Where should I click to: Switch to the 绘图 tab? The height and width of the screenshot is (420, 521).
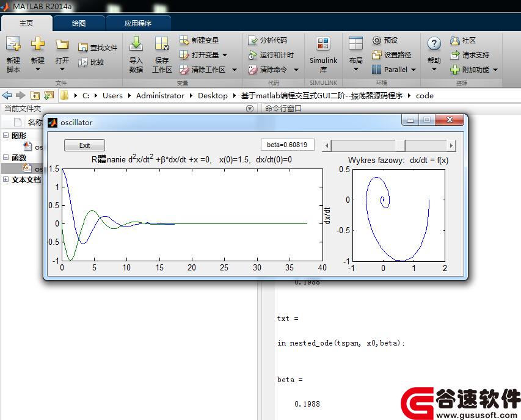(x=79, y=23)
